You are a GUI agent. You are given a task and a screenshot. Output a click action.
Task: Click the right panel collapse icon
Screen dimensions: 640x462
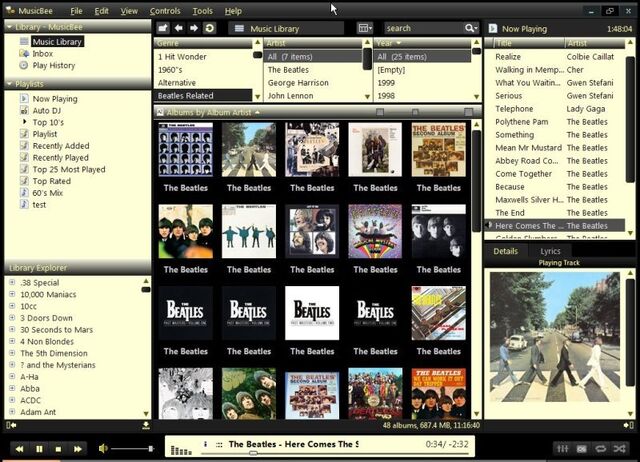[629, 425]
